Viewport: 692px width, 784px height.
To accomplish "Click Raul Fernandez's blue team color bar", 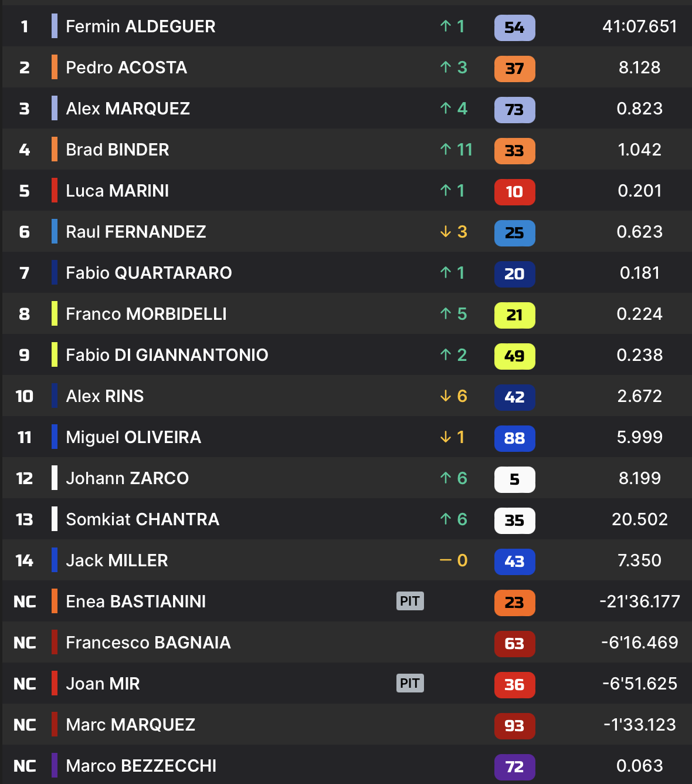I will [55, 231].
